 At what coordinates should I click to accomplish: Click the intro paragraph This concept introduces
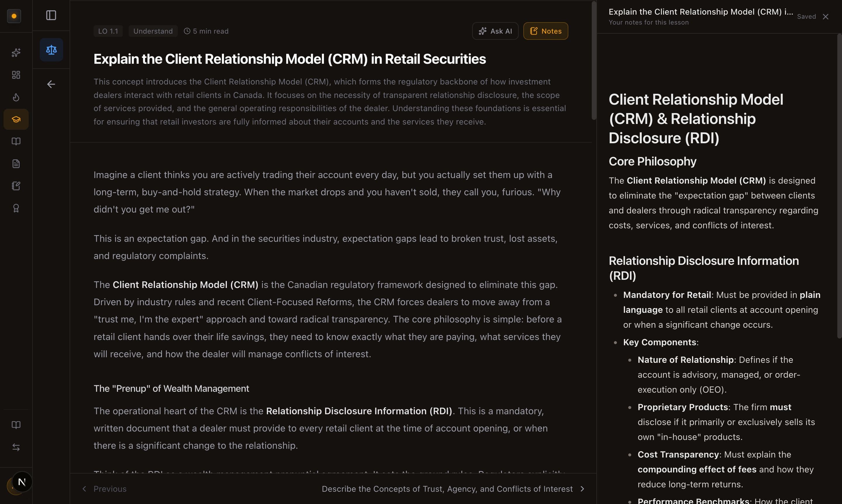[x=330, y=101]
